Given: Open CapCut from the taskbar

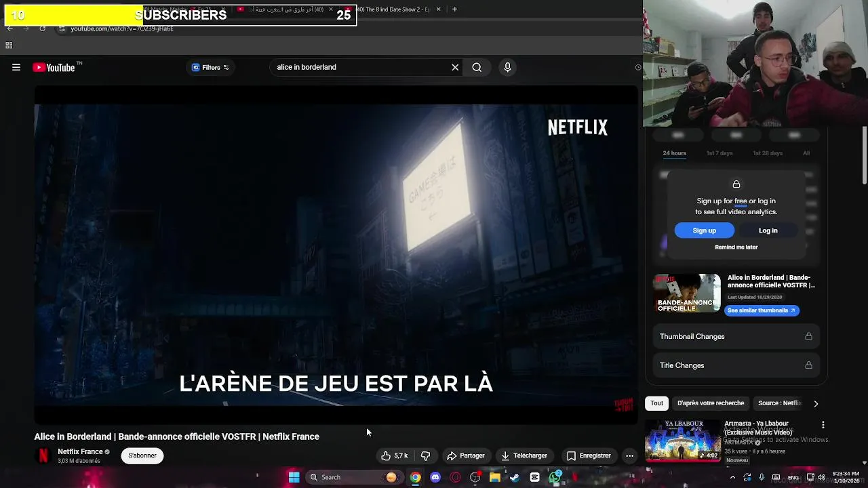Looking at the screenshot, I should click(534, 477).
